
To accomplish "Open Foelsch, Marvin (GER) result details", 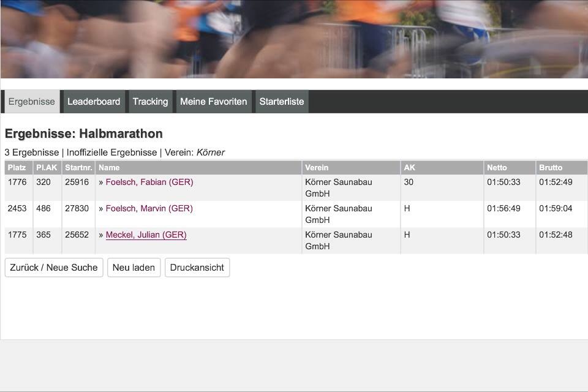I will [x=149, y=208].
